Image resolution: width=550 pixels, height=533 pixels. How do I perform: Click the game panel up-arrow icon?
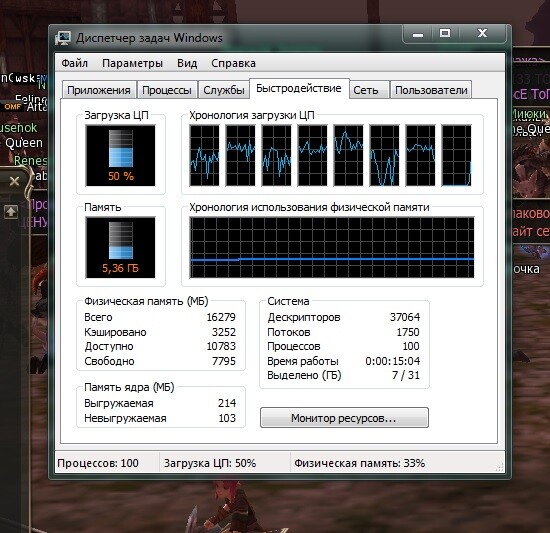click(x=11, y=212)
